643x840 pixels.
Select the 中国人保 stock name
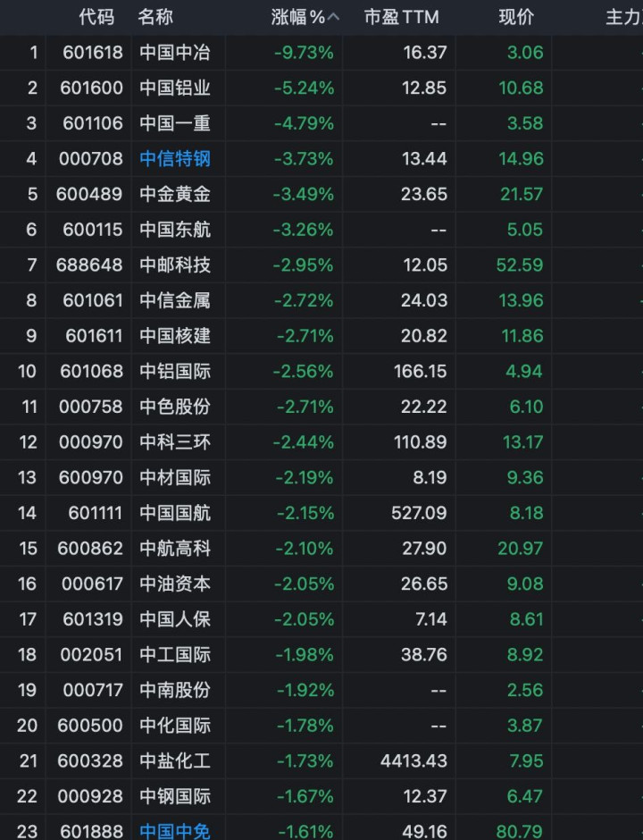click(x=175, y=618)
